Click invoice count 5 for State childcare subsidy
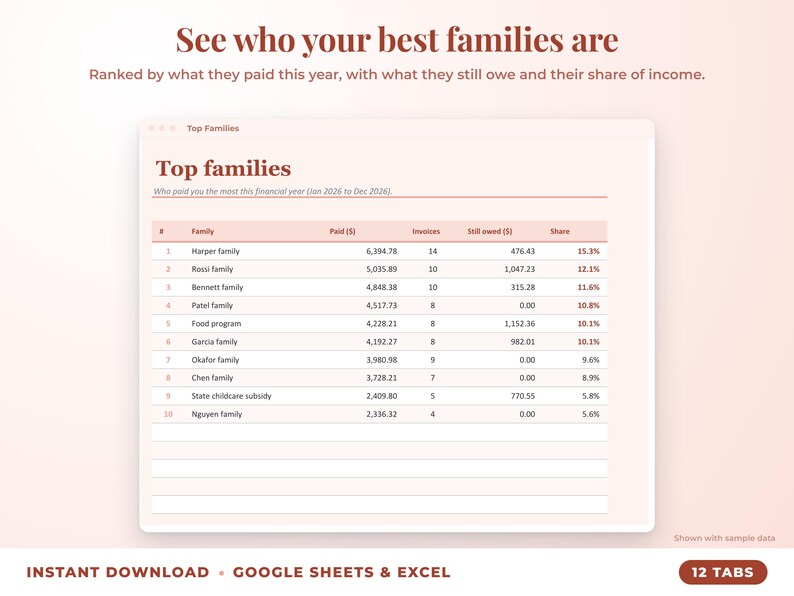Viewport: 794px width, 596px height. tap(432, 396)
